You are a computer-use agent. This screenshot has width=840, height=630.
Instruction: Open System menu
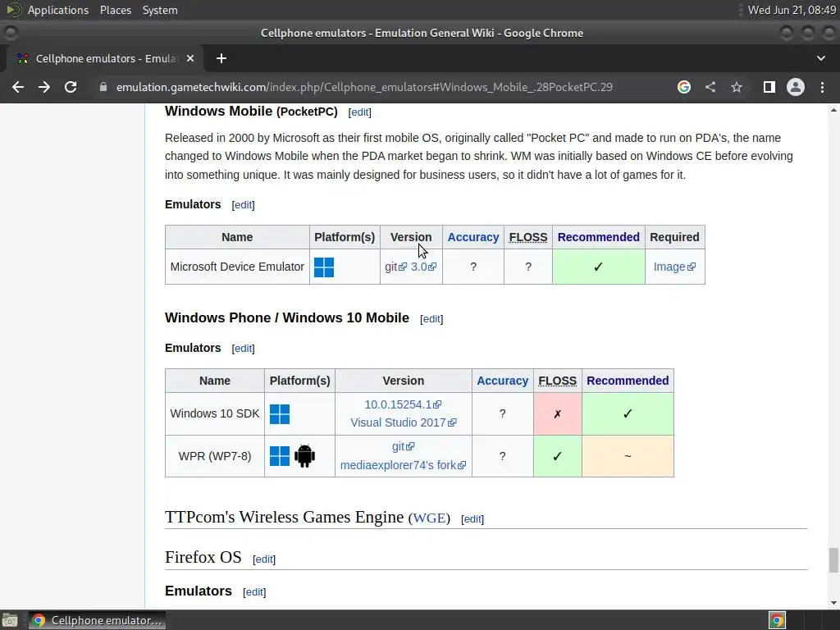(x=160, y=10)
